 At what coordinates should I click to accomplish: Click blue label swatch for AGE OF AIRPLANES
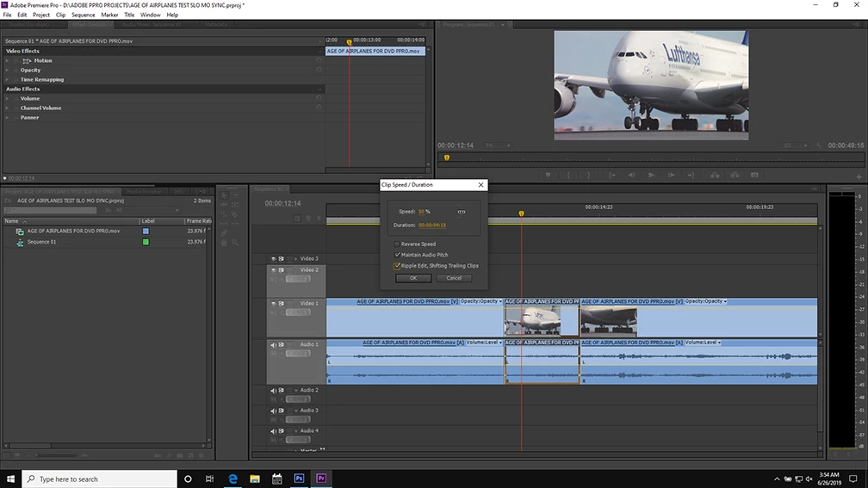(146, 232)
